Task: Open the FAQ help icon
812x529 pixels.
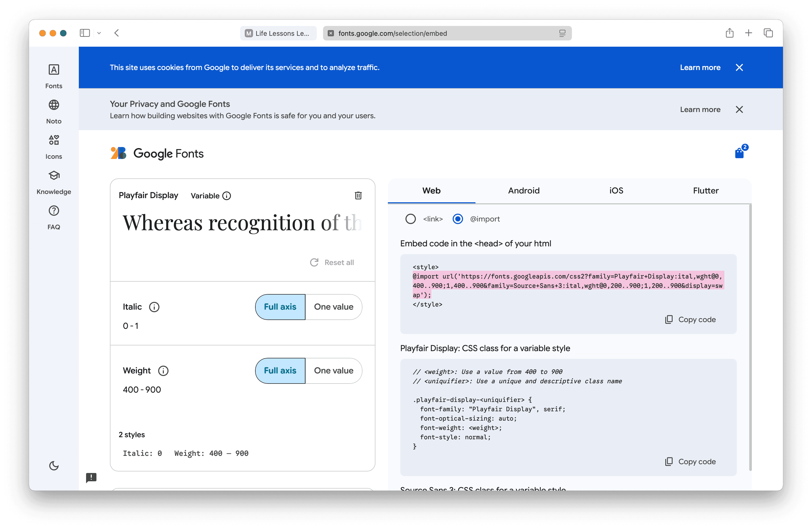Action: (x=54, y=211)
